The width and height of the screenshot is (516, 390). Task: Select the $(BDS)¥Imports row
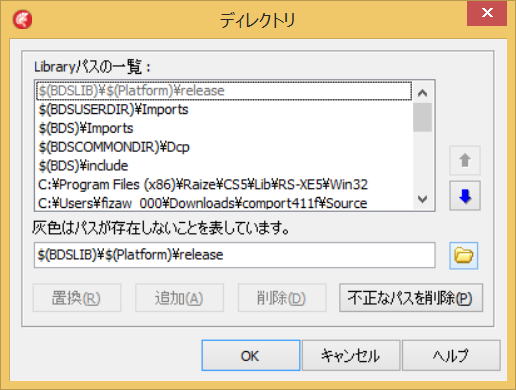224,128
